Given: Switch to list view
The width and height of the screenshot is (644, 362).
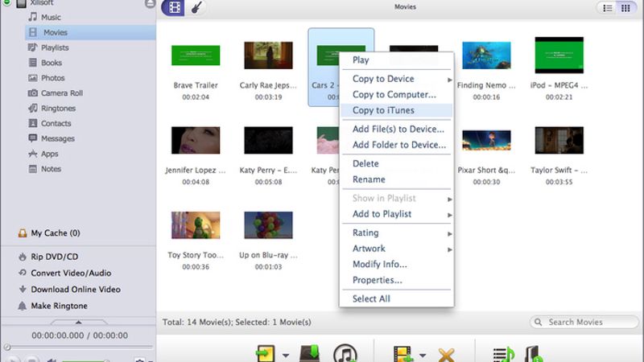Looking at the screenshot, I should point(608,8).
